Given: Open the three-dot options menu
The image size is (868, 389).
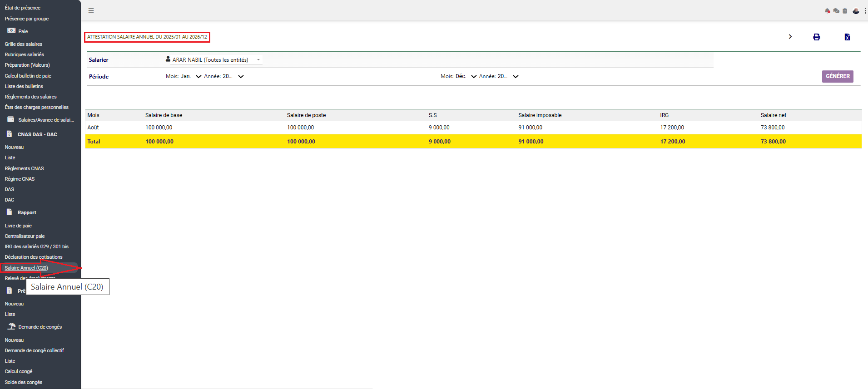Looking at the screenshot, I should pyautogui.click(x=865, y=11).
